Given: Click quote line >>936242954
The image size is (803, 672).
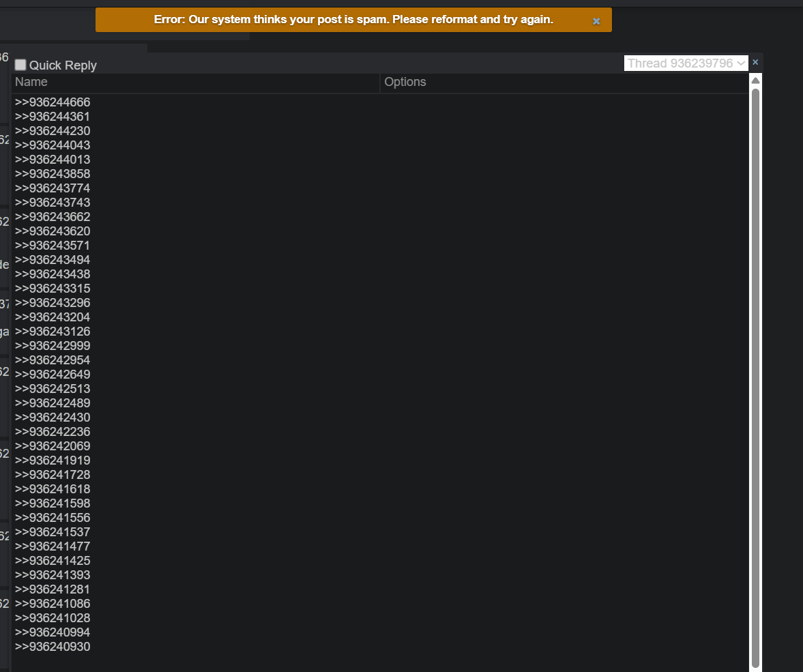Looking at the screenshot, I should click(x=53, y=361).
